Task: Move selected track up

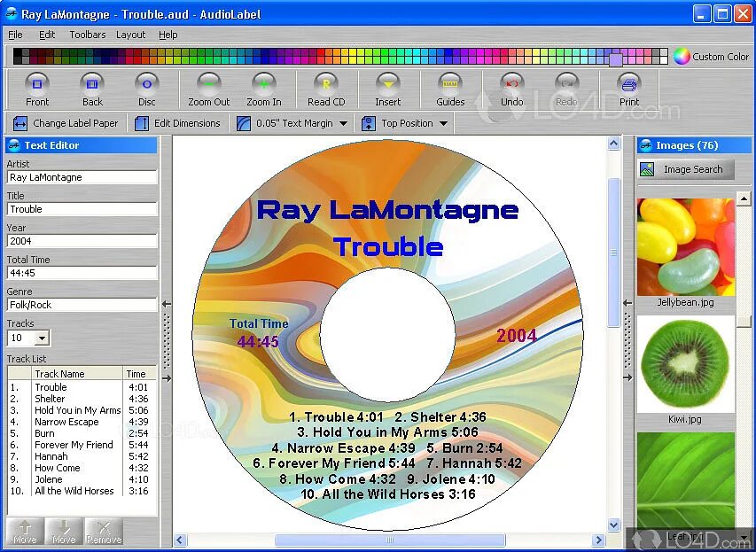Action: [x=25, y=532]
